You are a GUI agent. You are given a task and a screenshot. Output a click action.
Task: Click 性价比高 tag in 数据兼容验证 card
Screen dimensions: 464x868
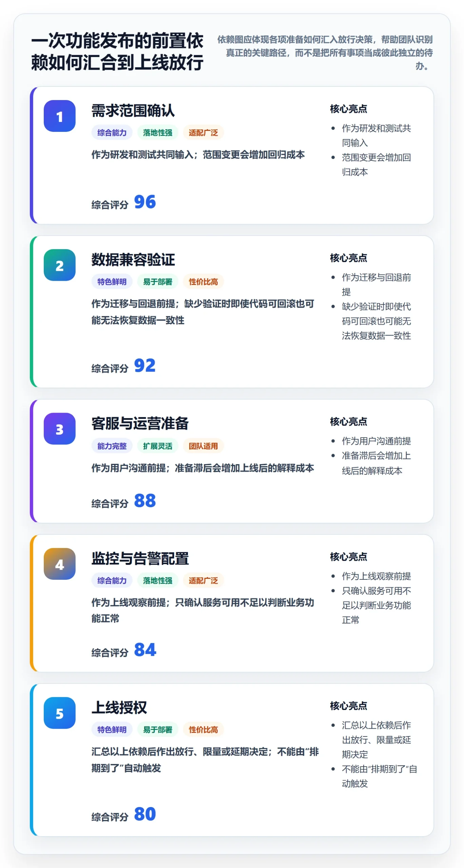204,282
